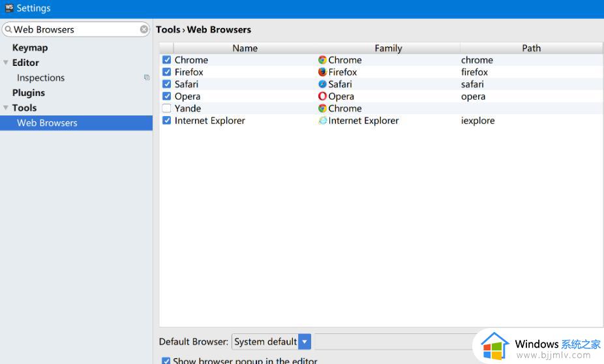Screen dimensions: 604x364
Task: Clear the search field with X icon
Action: (143, 29)
